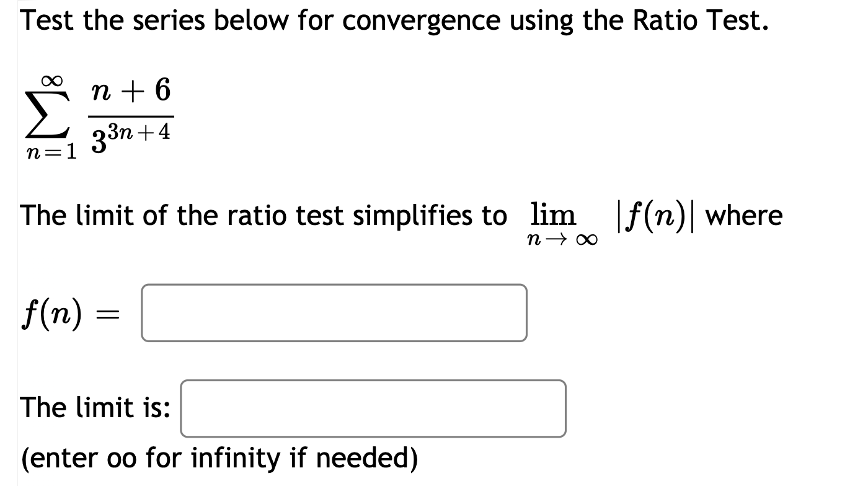This screenshot has height=486, width=868.
Task: Click the word where after |f(n)|
Action: pyautogui.click(x=744, y=215)
